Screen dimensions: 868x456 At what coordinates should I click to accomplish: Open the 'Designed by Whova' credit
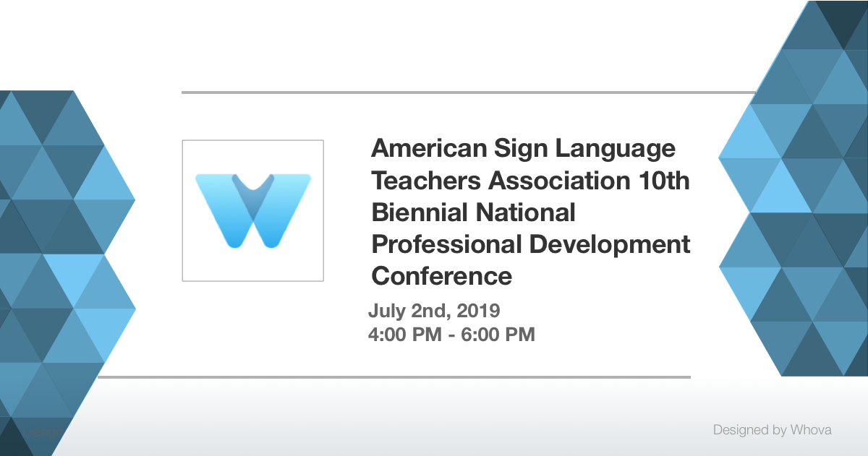coord(772,430)
